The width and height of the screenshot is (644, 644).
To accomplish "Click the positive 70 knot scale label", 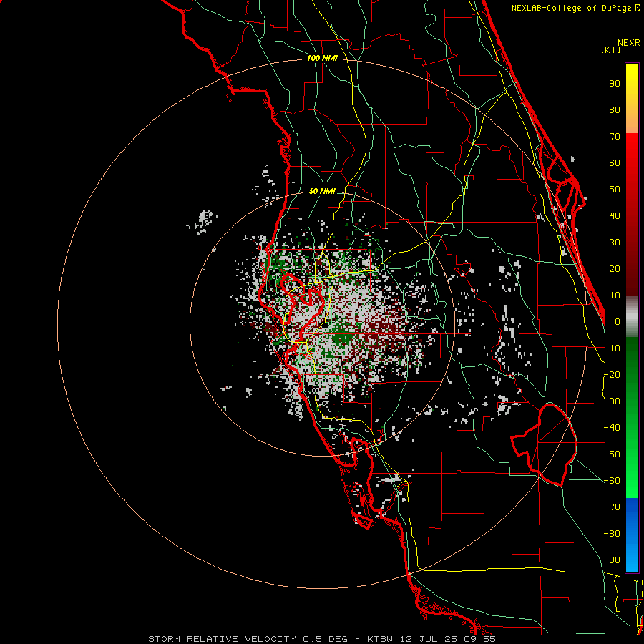I will pyautogui.click(x=615, y=137).
